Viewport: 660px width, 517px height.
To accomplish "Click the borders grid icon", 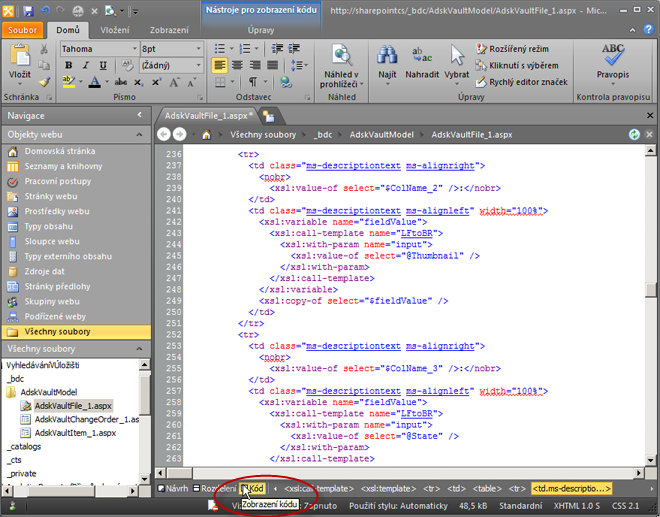I will 220,82.
